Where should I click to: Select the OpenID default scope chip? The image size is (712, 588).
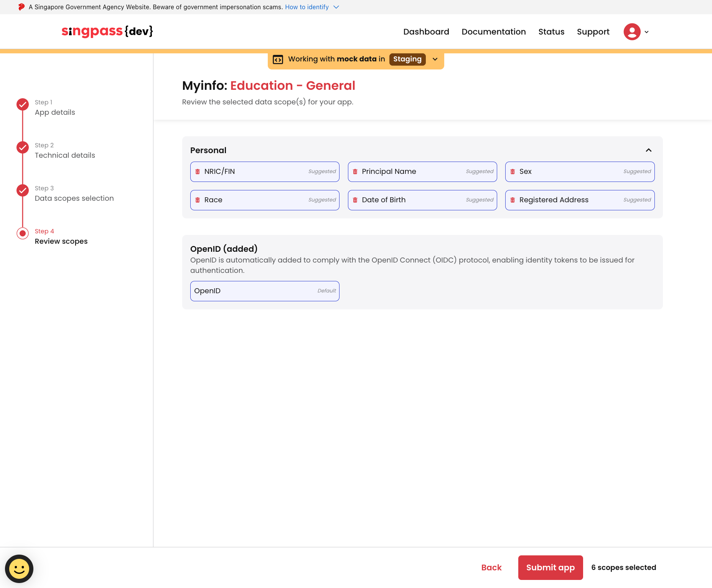tap(265, 291)
